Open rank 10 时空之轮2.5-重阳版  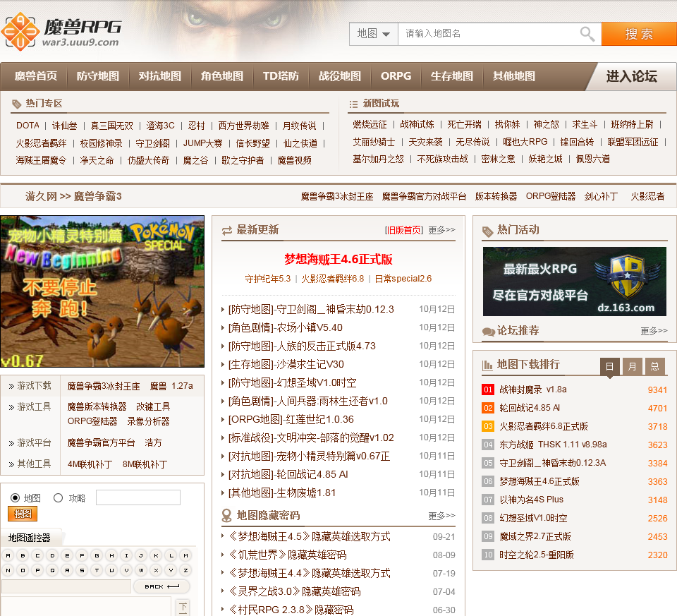pyautogui.click(x=537, y=555)
